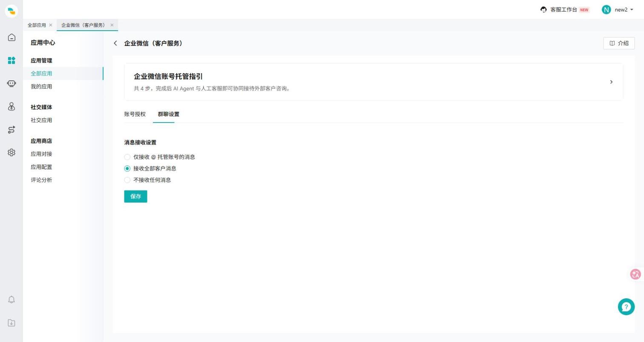Click the customer service headset icon
The height and width of the screenshot is (342, 644).
pos(543,9)
